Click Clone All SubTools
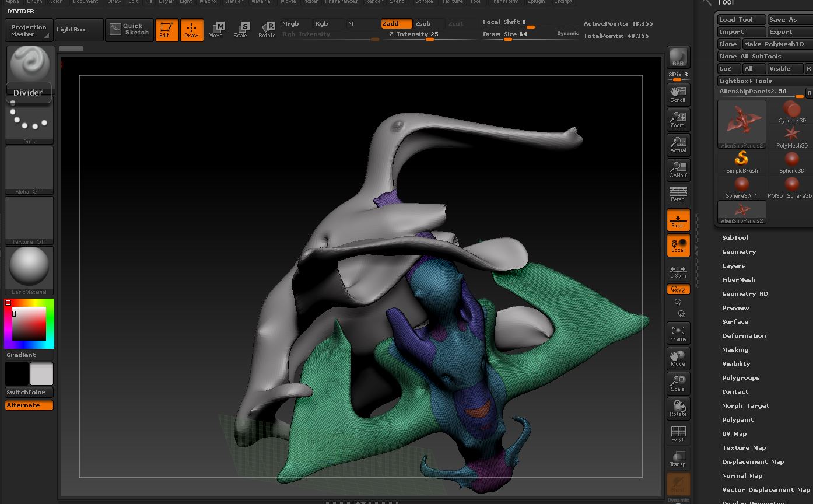This screenshot has width=813, height=504. 765,56
